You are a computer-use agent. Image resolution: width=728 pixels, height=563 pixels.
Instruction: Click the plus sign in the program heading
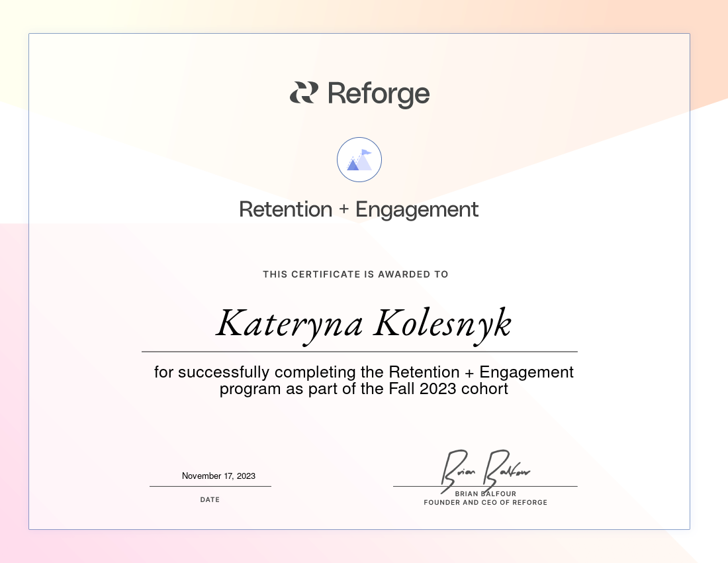[x=343, y=210]
